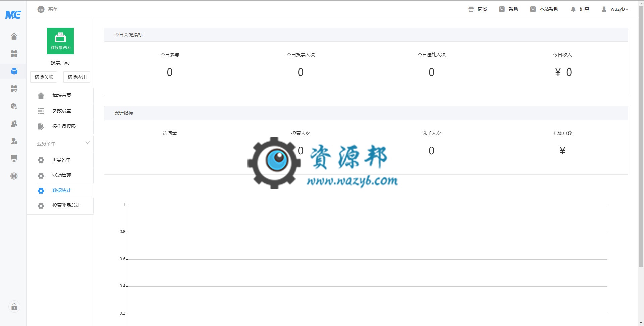Click the document icon beside 操作员权限
The width and height of the screenshot is (644, 326).
click(x=41, y=127)
